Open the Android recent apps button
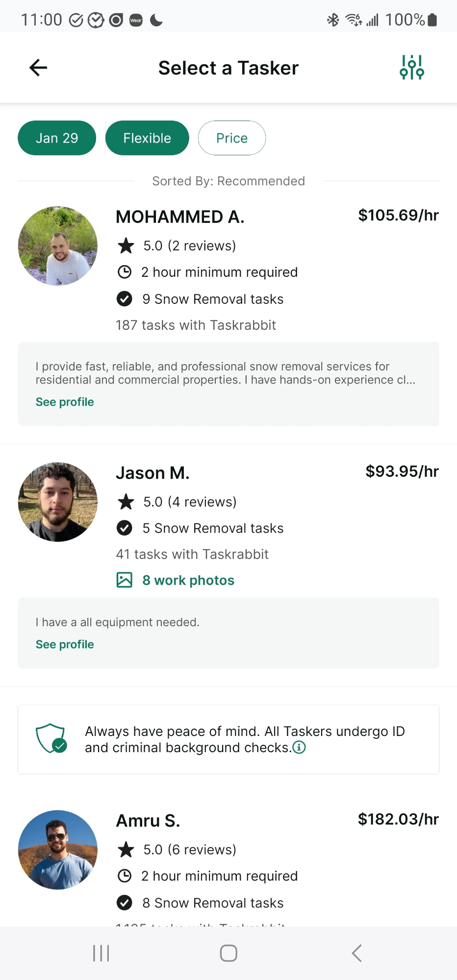Image resolution: width=457 pixels, height=980 pixels. 101,953
